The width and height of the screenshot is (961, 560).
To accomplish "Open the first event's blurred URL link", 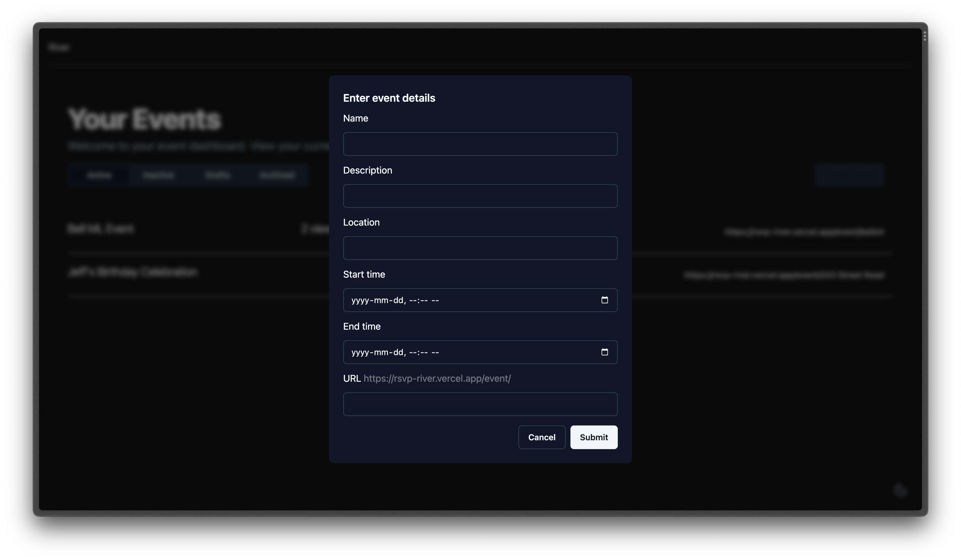I will point(804,232).
